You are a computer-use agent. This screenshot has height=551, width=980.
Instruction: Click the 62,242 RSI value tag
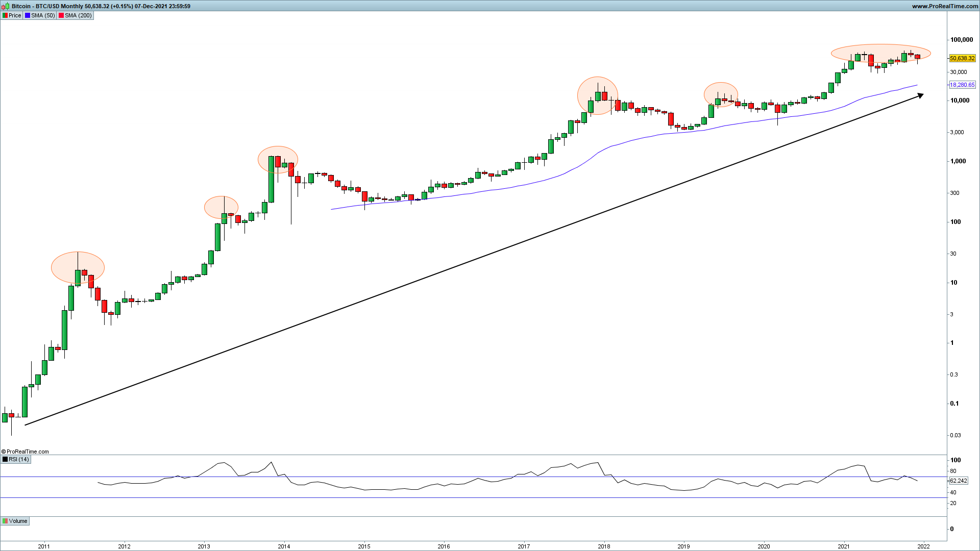(x=958, y=481)
